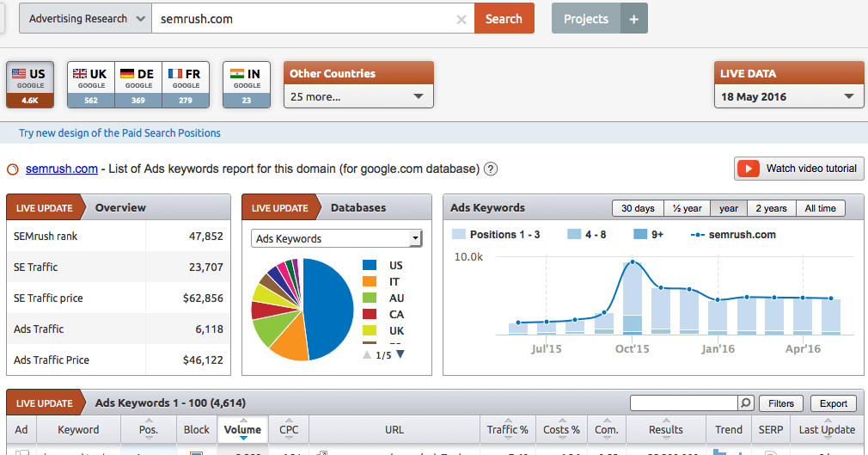This screenshot has width=868, height=455.
Task: Select the DE Google database flag
Action: (x=138, y=84)
